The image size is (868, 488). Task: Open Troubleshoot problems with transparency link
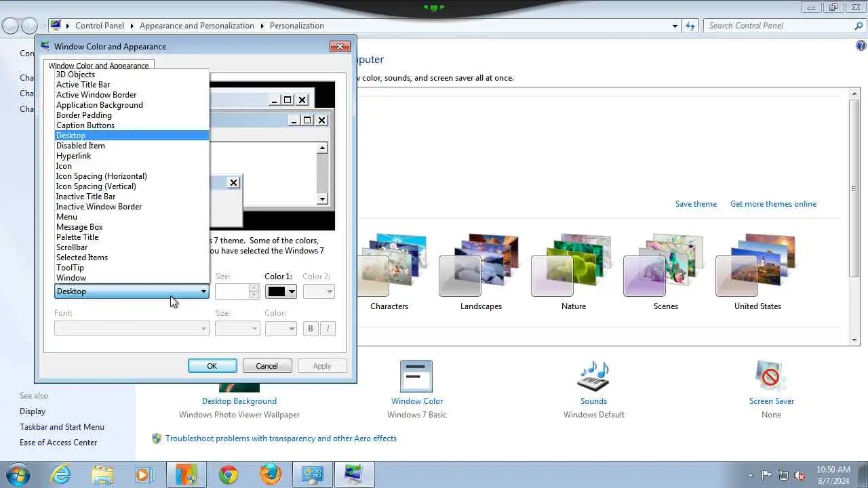[281, 439]
